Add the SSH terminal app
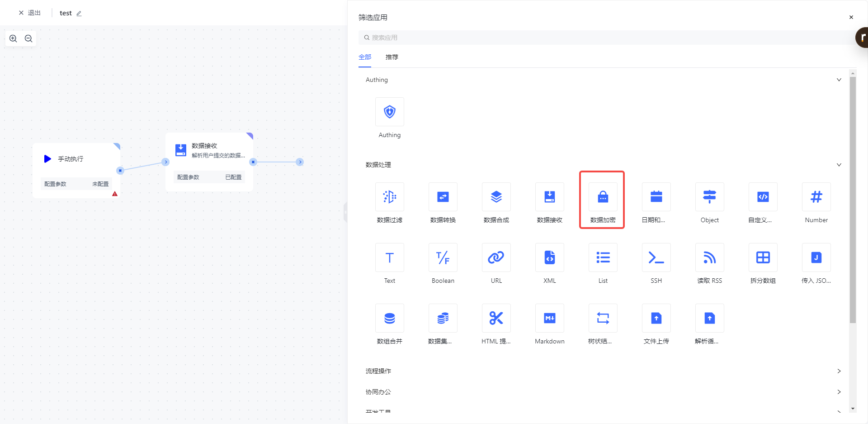The height and width of the screenshot is (424, 868). pyautogui.click(x=656, y=258)
